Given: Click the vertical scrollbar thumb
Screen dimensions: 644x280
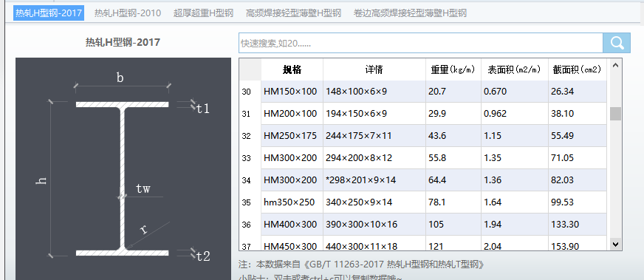Looking at the screenshot, I should 615,114.
